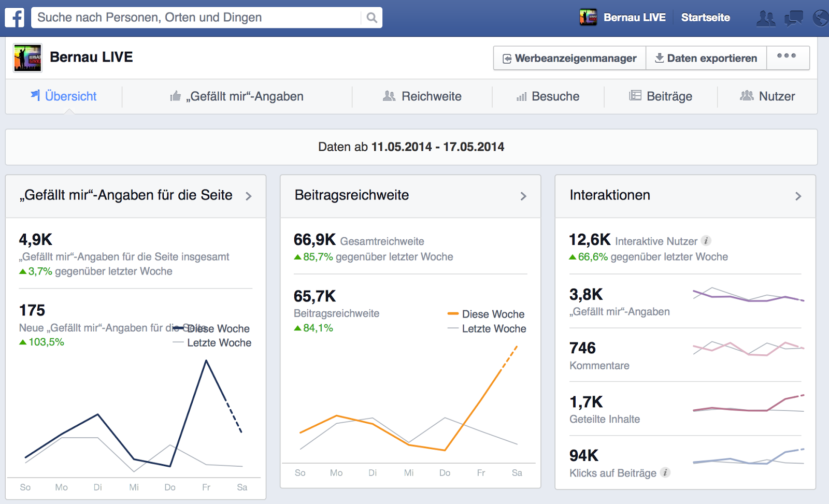Click Daten exportieren button
Image resolution: width=829 pixels, height=504 pixels.
pos(706,58)
